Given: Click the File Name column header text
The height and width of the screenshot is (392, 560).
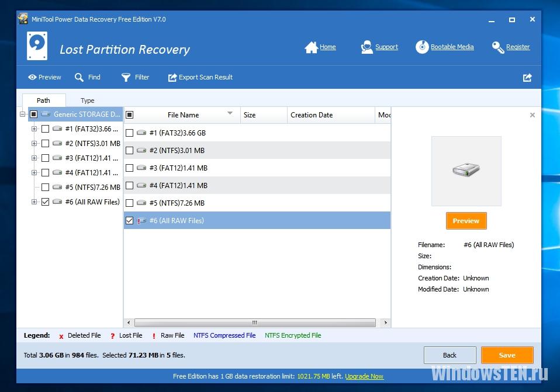Looking at the screenshot, I should tap(183, 115).
